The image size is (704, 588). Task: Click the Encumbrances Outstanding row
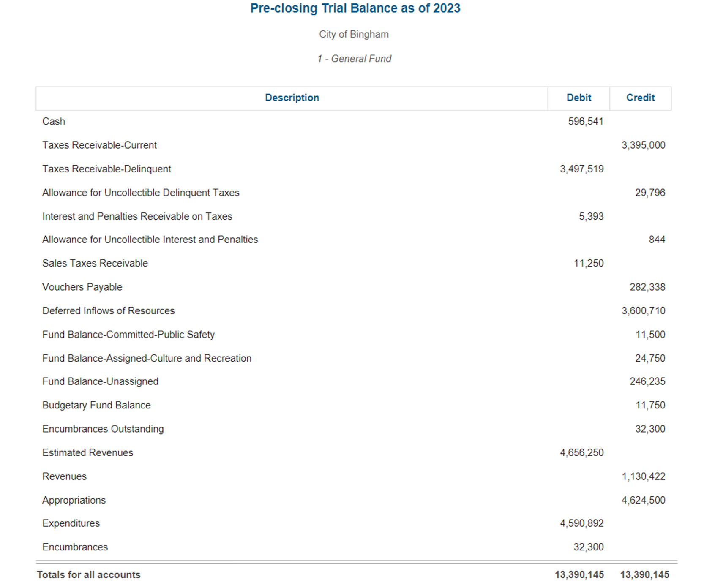pyautogui.click(x=103, y=428)
